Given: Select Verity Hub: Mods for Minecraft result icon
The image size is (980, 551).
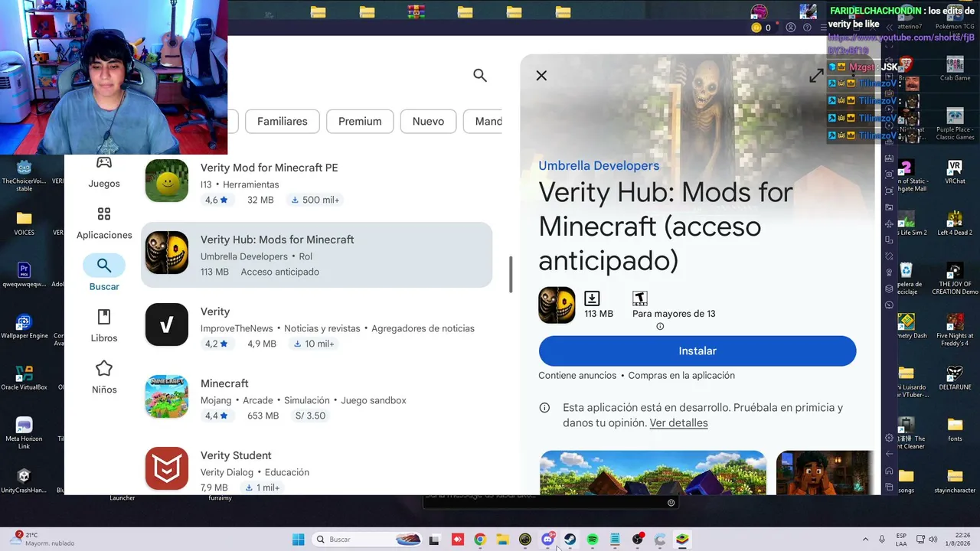Looking at the screenshot, I should 167,253.
